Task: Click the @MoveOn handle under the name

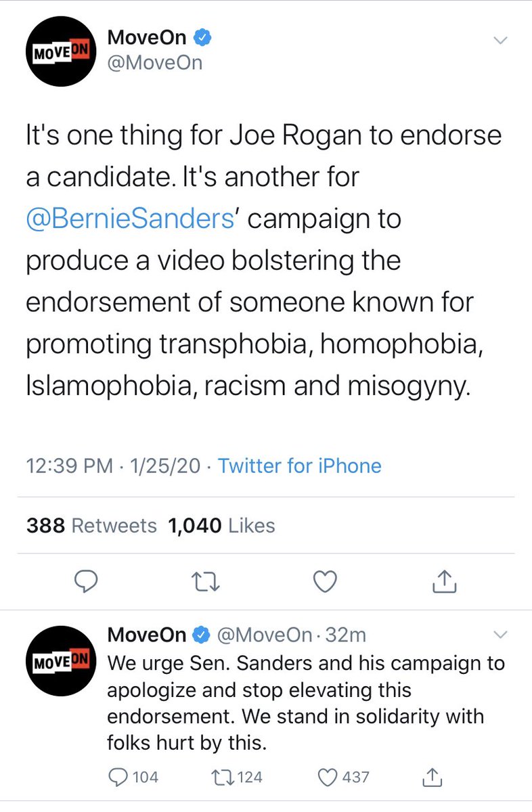Action: click(155, 64)
